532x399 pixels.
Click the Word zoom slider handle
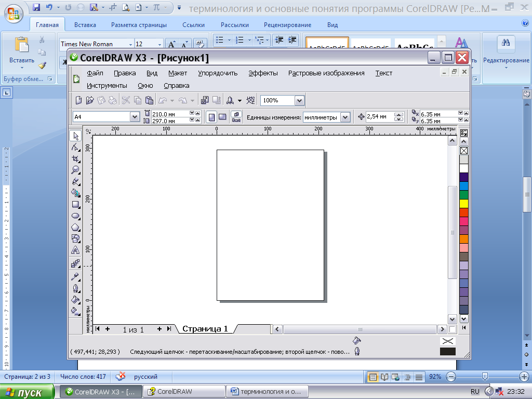pyautogui.click(x=485, y=377)
